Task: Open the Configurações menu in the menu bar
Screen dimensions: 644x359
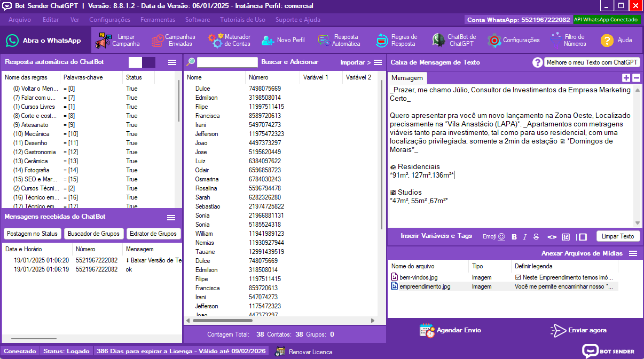Action: 109,20
